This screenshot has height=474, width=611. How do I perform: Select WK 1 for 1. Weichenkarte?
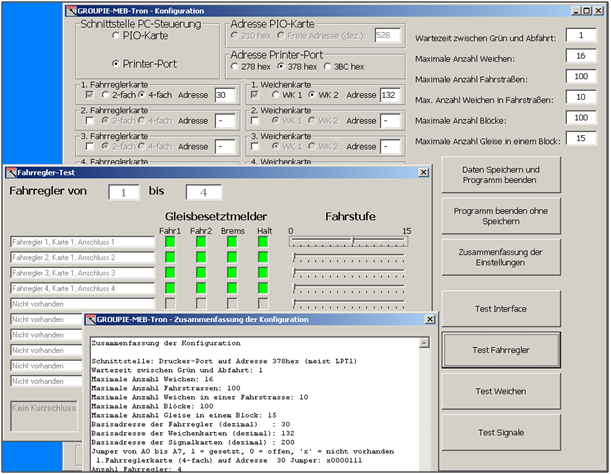click(275, 95)
